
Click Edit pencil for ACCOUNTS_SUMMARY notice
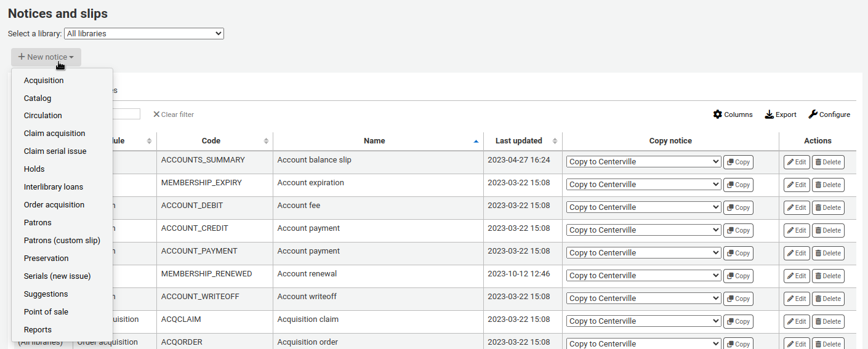pos(796,162)
